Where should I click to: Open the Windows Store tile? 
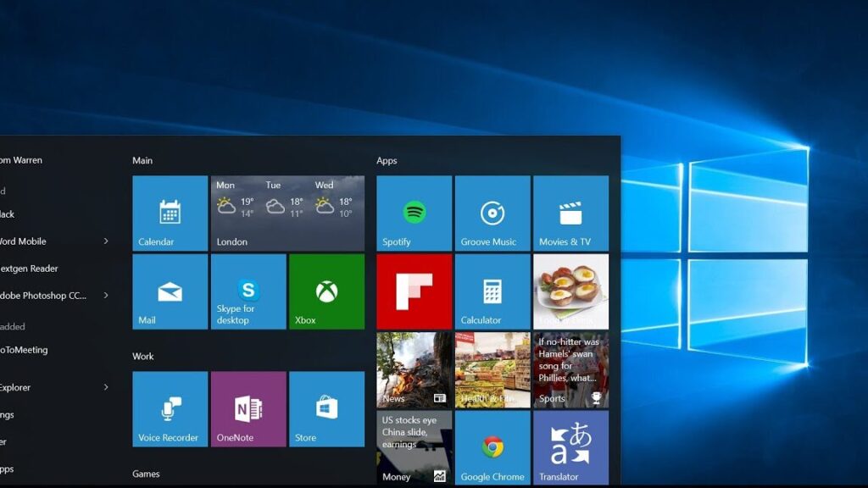click(326, 408)
